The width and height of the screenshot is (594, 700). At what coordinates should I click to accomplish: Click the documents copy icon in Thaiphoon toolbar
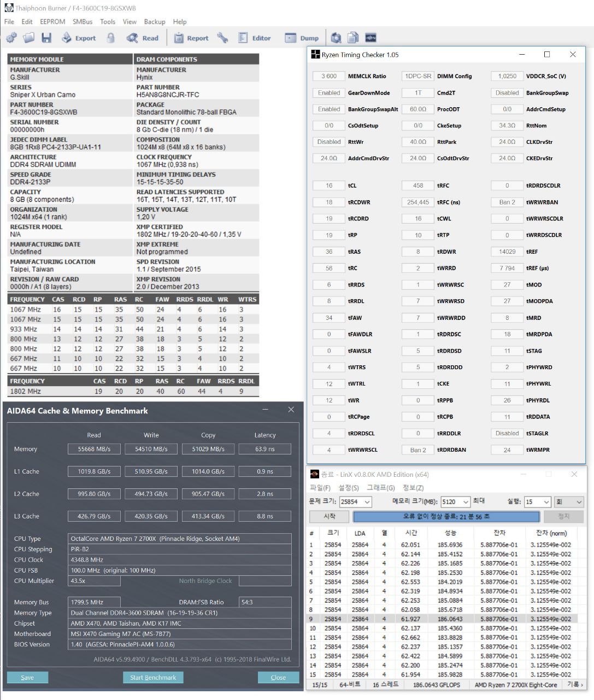coord(353,38)
